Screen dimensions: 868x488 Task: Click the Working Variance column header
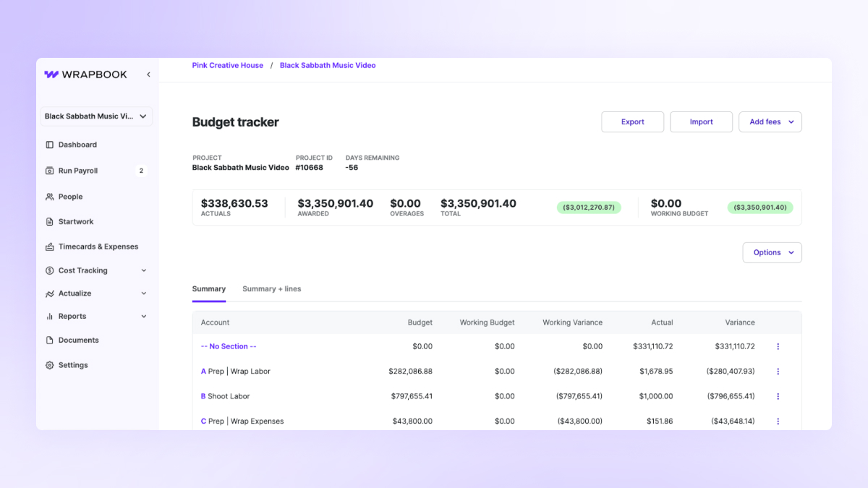pyautogui.click(x=573, y=322)
